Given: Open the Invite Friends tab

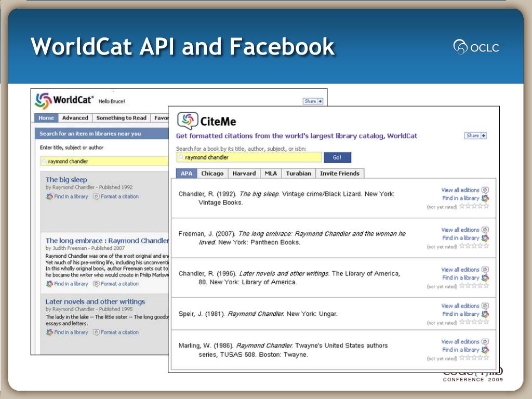Looking at the screenshot, I should coord(340,174).
